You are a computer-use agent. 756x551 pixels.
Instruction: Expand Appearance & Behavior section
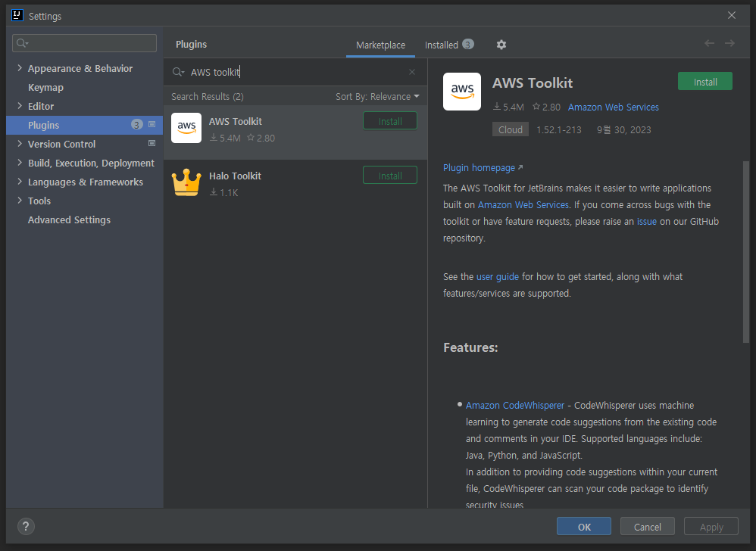[x=20, y=68]
